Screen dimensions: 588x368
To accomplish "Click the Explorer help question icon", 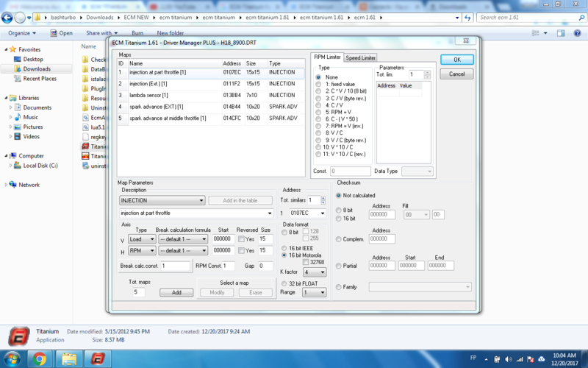I will [x=577, y=33].
